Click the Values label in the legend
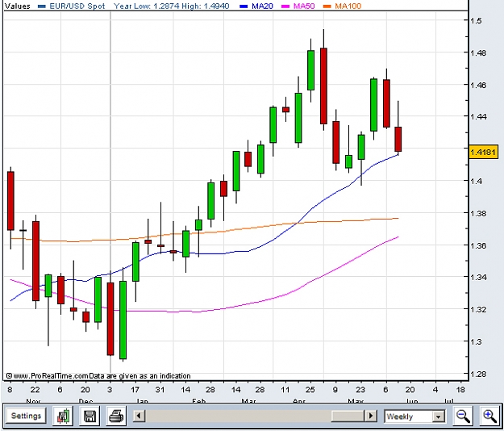Screen dimensions: 504x431 coord(18,6)
